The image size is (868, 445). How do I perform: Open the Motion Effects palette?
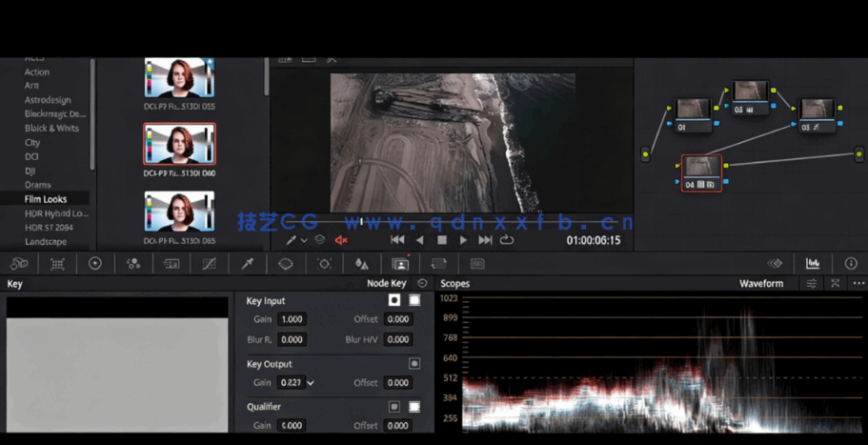(x=172, y=264)
